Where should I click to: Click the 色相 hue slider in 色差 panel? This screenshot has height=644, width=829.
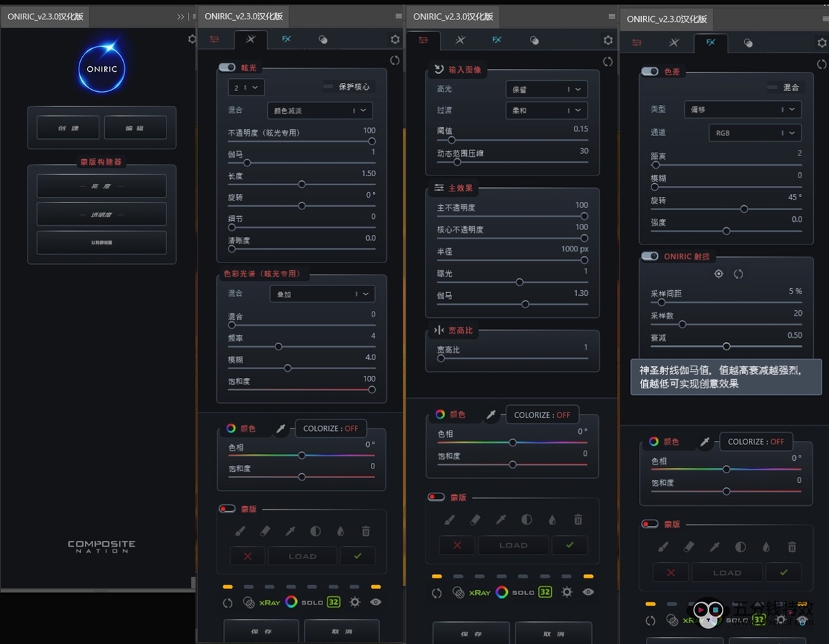point(726,469)
